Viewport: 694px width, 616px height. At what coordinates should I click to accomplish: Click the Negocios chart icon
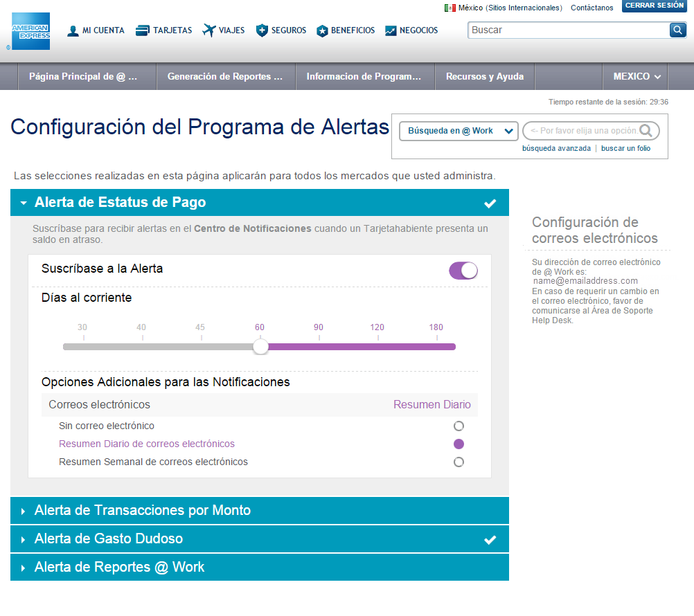[x=391, y=30]
